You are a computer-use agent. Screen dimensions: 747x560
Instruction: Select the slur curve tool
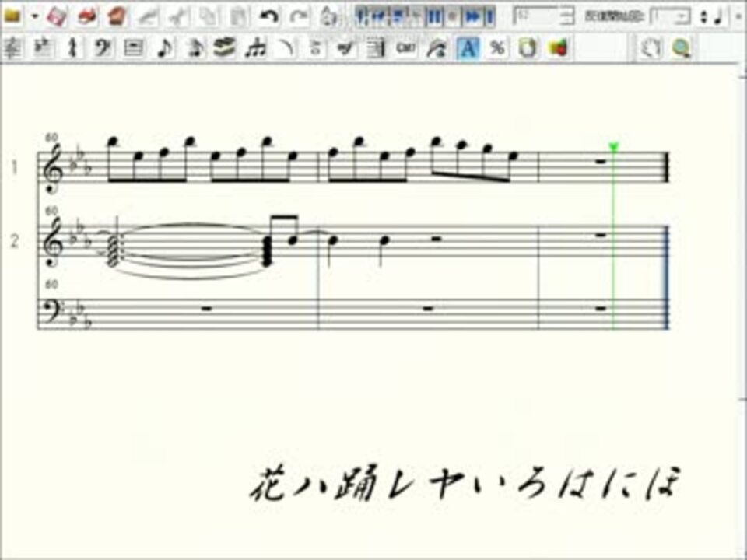(285, 48)
